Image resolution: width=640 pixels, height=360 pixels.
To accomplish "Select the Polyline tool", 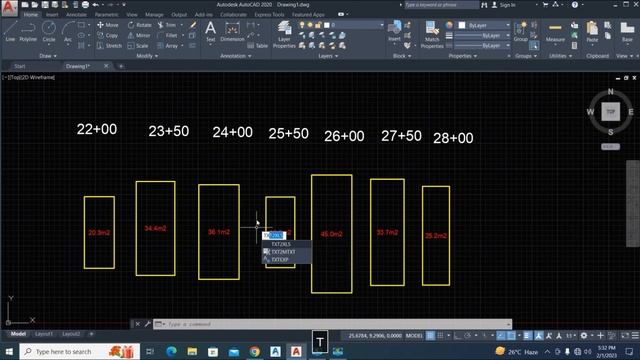I will (x=28, y=31).
